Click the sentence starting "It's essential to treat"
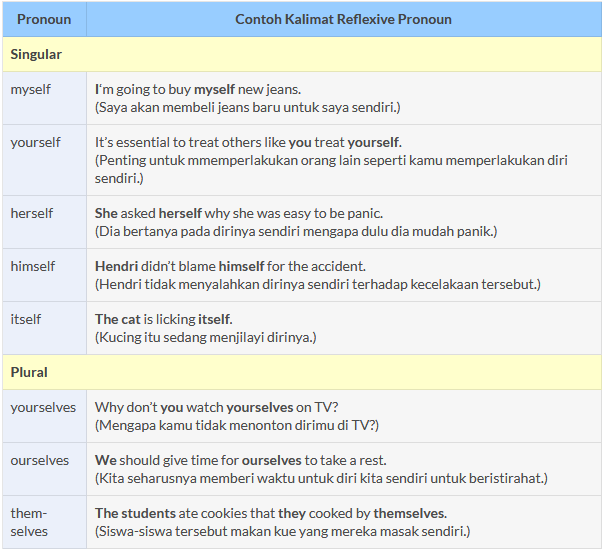This screenshot has height=552, width=604. [x=248, y=142]
